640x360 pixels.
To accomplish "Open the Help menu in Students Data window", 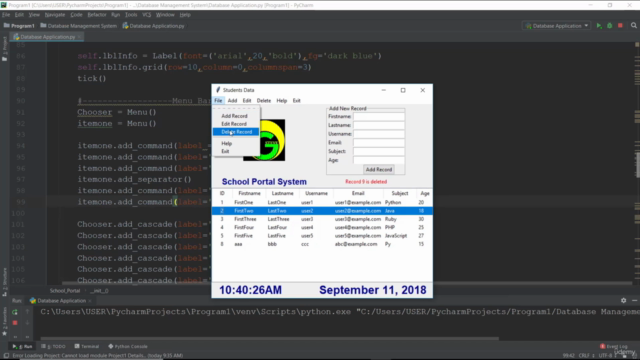I will 282,100.
